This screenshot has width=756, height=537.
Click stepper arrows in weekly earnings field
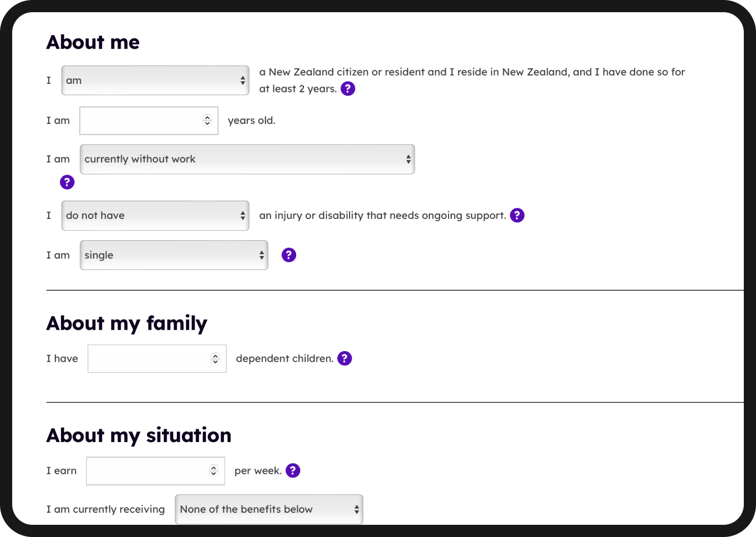(214, 471)
